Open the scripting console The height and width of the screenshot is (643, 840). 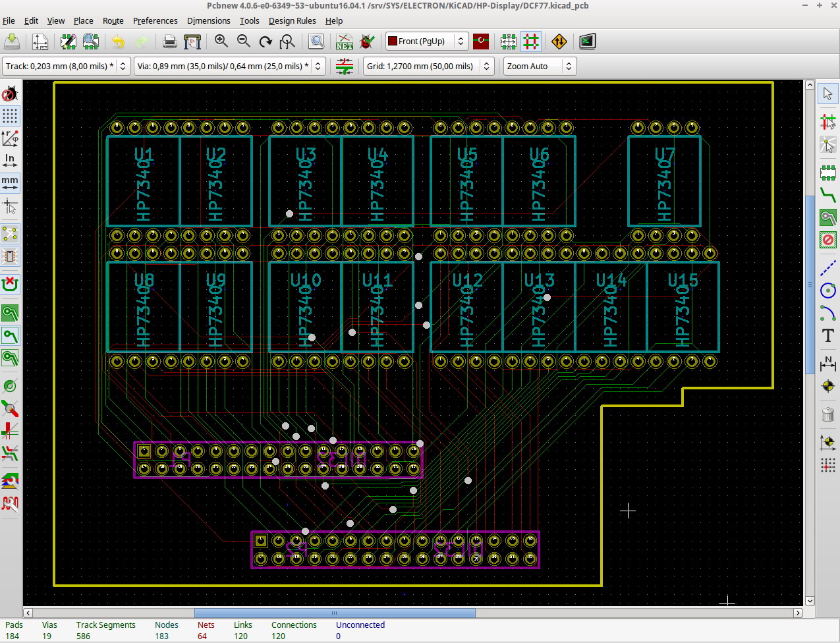(x=587, y=42)
